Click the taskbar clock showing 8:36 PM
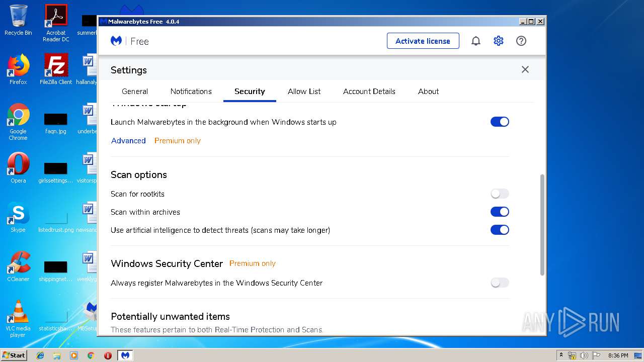644x362 pixels. [x=618, y=355]
